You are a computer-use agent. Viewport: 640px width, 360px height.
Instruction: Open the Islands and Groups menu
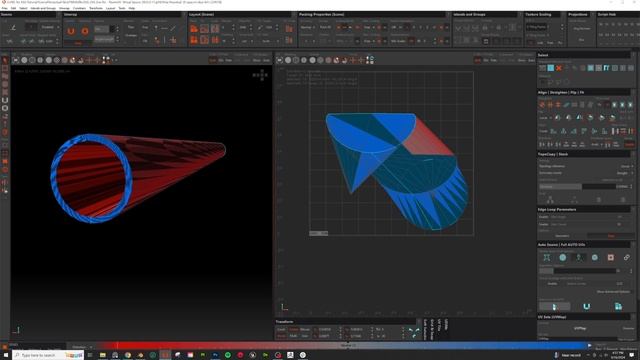click(x=43, y=8)
